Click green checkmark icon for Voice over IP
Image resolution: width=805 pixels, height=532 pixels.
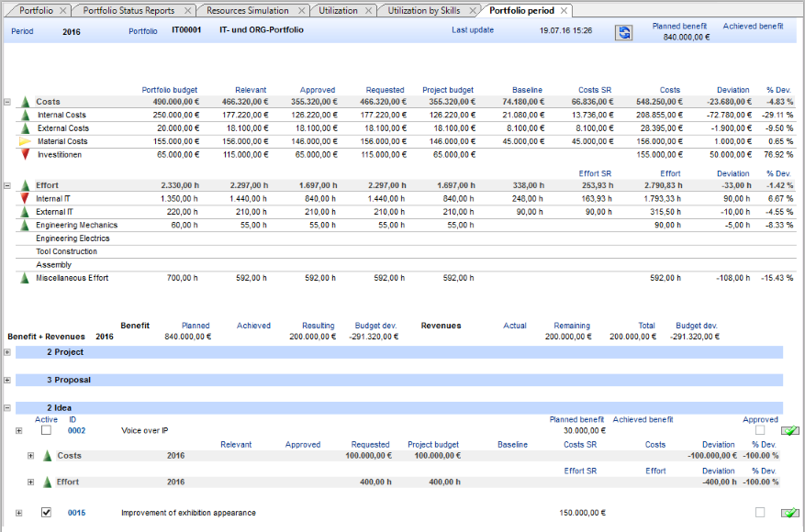click(790, 430)
